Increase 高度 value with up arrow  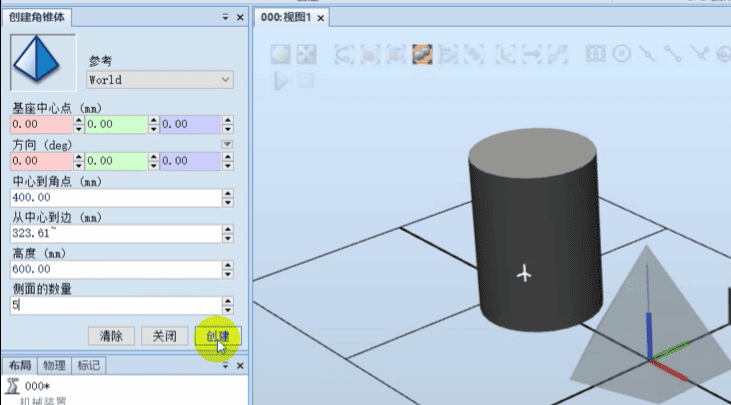click(x=228, y=265)
